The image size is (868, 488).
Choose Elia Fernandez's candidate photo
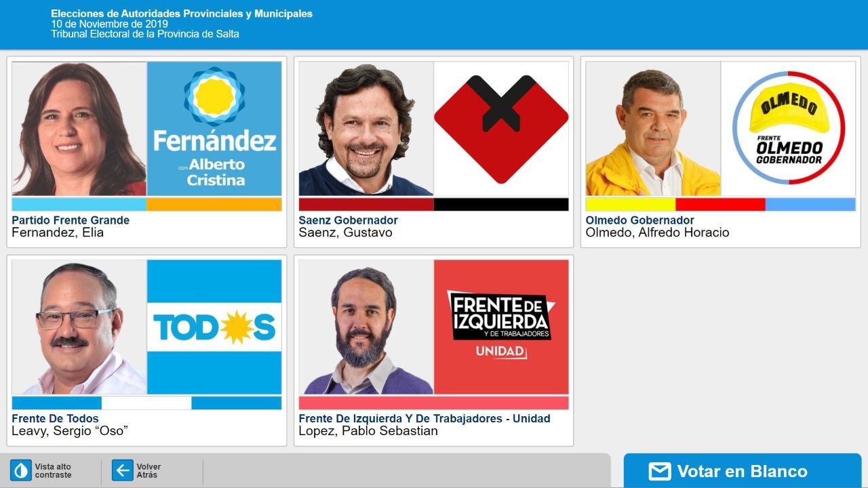click(79, 129)
